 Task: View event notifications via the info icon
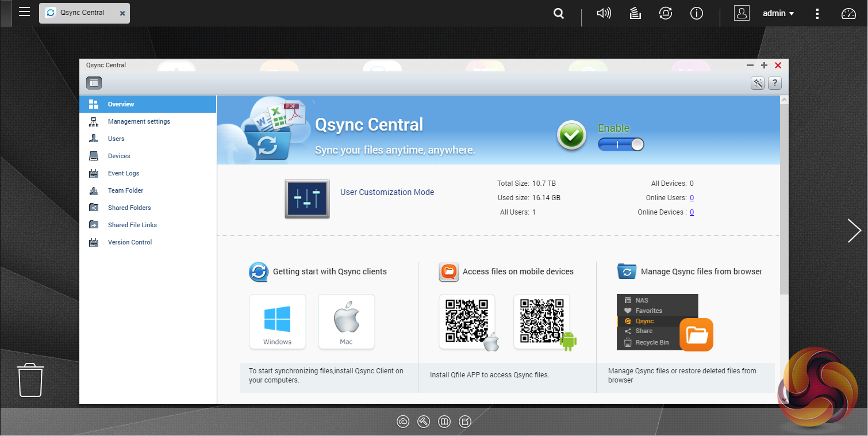pos(697,13)
